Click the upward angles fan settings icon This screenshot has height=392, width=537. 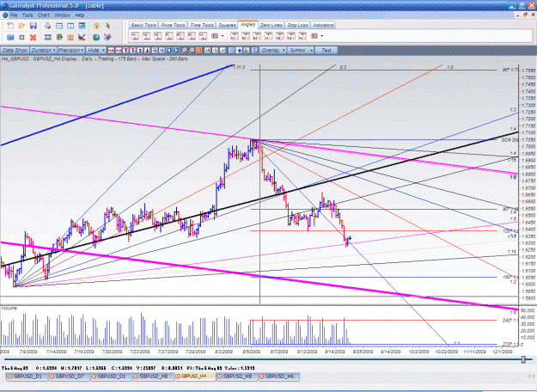215,36
